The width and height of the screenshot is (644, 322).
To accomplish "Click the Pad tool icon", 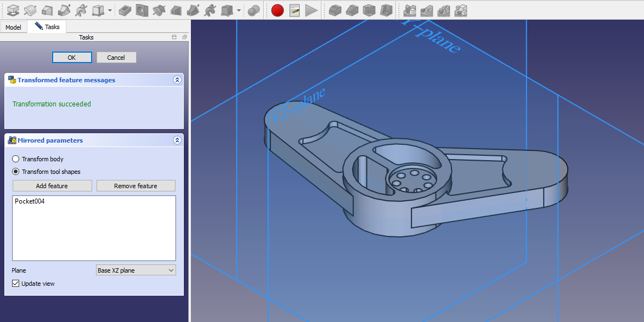I will (x=13, y=10).
